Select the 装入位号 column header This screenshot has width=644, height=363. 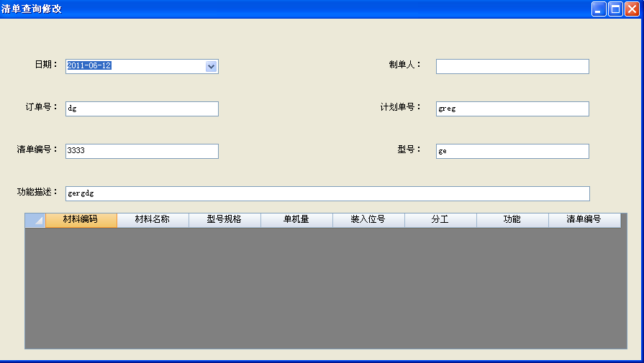tap(368, 220)
